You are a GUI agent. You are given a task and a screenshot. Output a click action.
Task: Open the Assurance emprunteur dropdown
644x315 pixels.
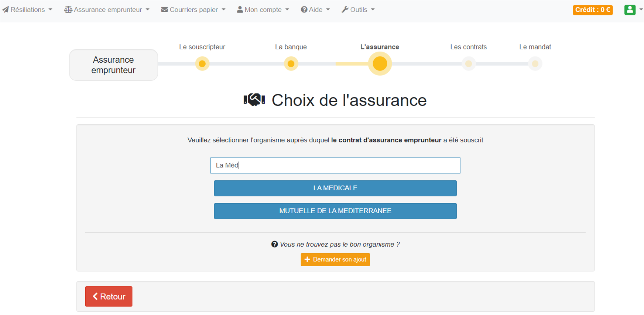coord(107,10)
